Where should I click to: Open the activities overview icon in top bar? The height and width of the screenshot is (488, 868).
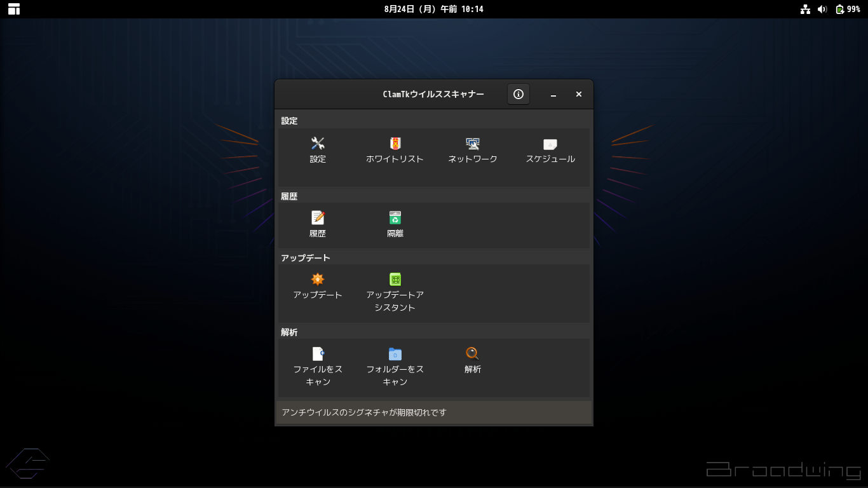tap(14, 9)
